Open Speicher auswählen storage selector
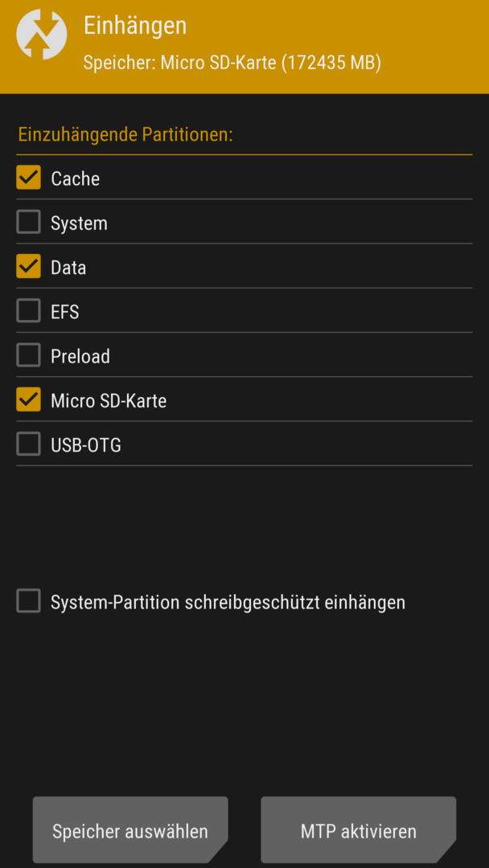 coord(130,829)
